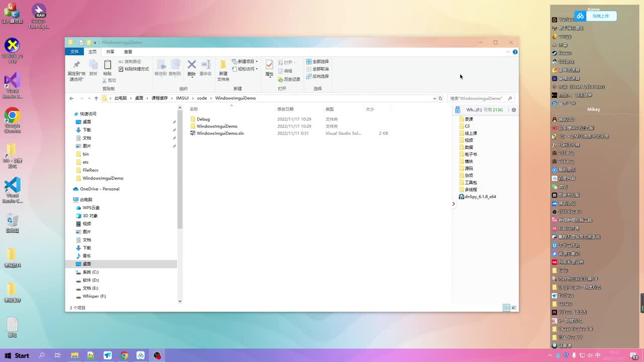Sort by the 名称 column header
This screenshot has width=644, height=362.
pos(194,109)
